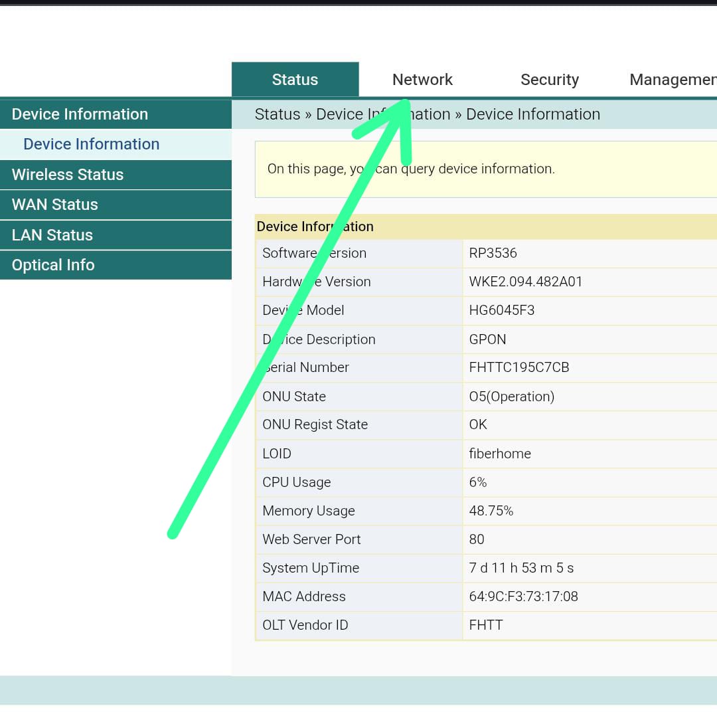This screenshot has width=717, height=728.
Task: Click Device Information breadcrumb link
Action: [x=533, y=114]
